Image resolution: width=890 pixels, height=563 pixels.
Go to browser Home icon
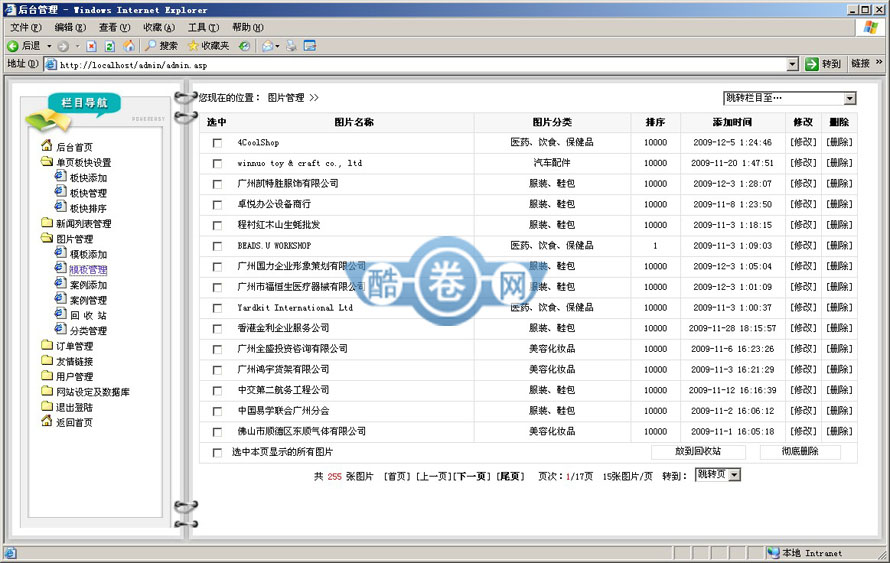pos(129,45)
